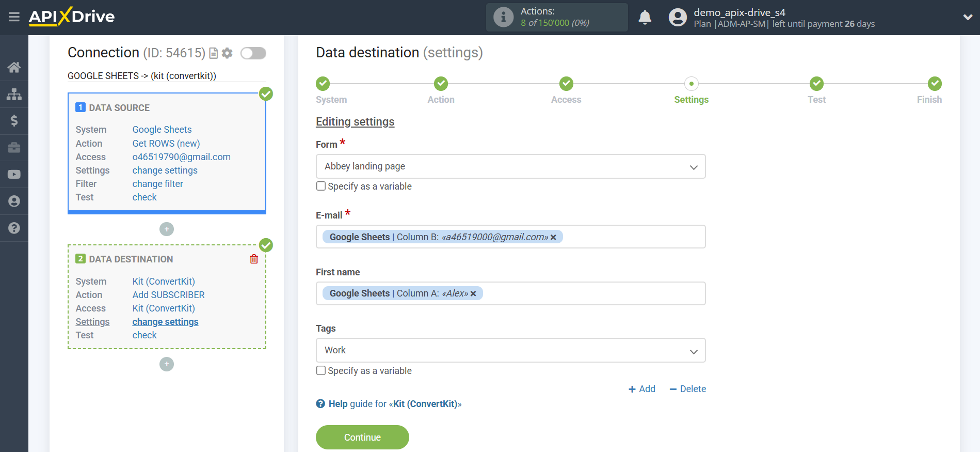Click the Continue button
Image resolution: width=980 pixels, height=452 pixels.
[362, 437]
